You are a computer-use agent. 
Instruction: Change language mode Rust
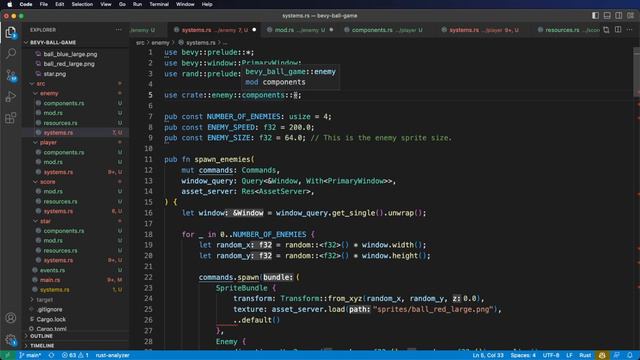pos(585,356)
